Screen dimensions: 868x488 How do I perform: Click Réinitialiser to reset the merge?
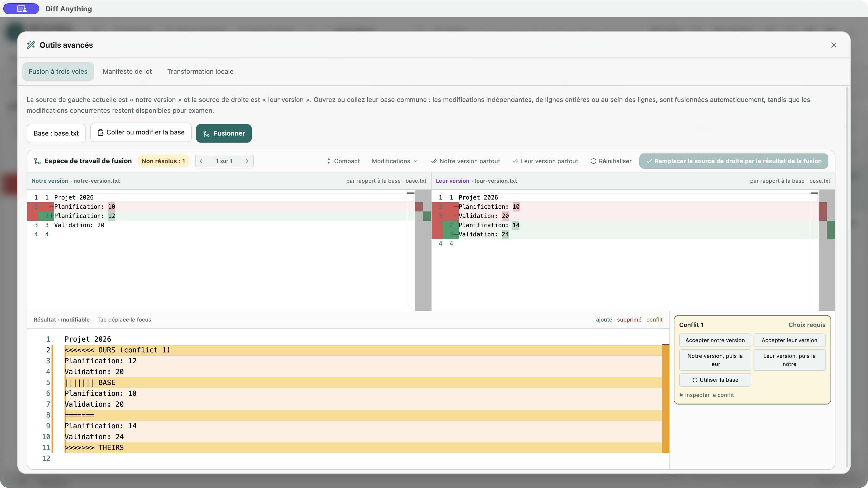click(611, 161)
